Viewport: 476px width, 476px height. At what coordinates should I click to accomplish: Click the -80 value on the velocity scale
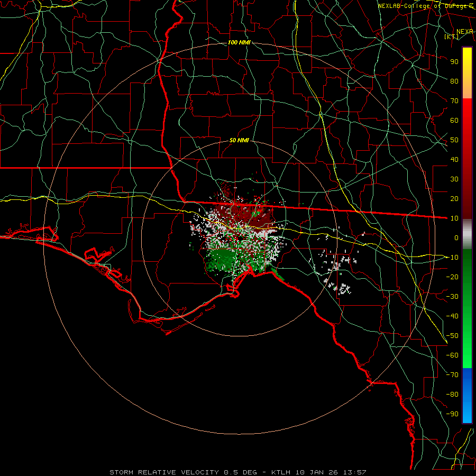point(452,395)
